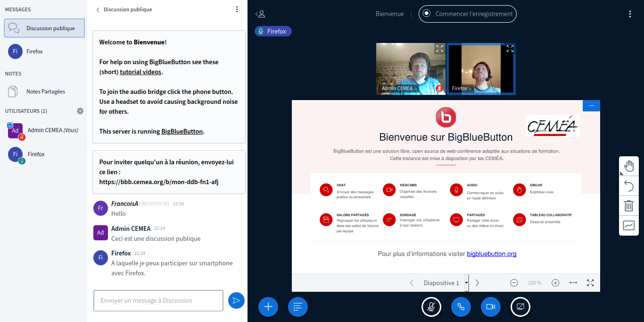
Task: Click the phone icon to leave audio
Action: click(x=461, y=307)
